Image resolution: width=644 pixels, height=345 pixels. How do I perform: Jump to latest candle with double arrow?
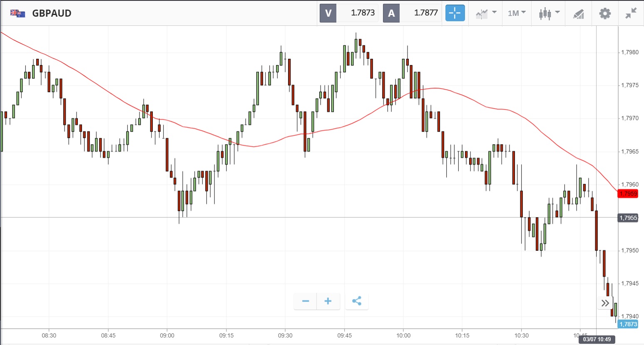click(x=605, y=303)
